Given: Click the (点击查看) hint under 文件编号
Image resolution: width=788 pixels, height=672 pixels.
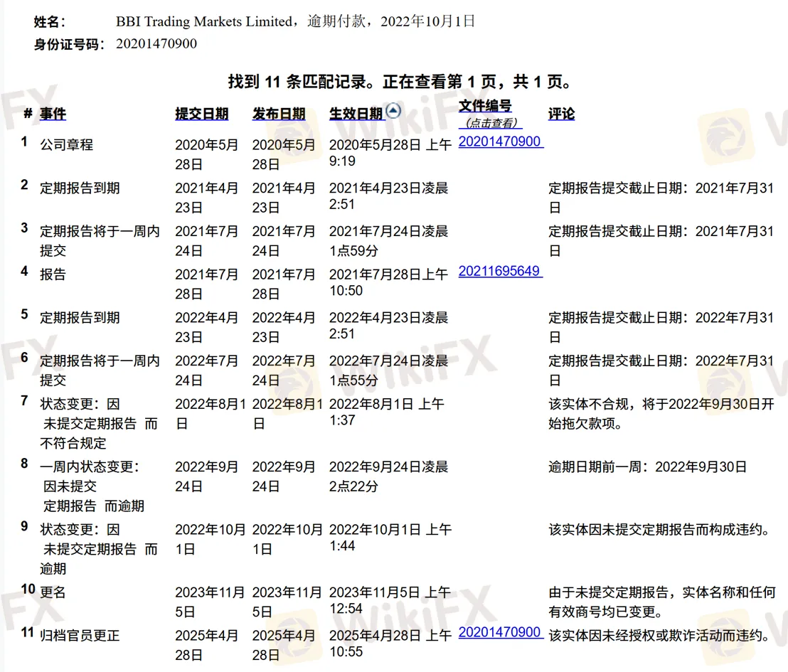Looking at the screenshot, I should tap(491, 123).
